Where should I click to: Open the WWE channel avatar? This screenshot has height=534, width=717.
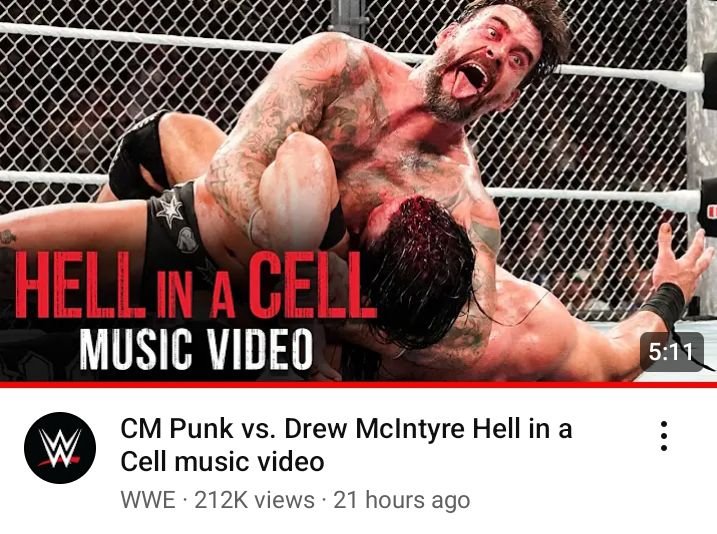pyautogui.click(x=60, y=448)
